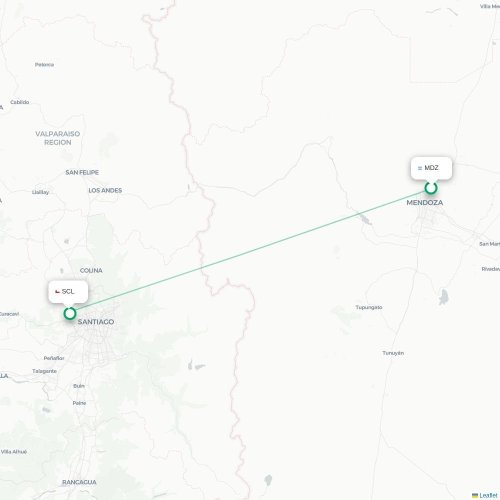Screen dimensions: 500x500
Task: Click the SAN FELIPE town label
Action: click(x=82, y=172)
